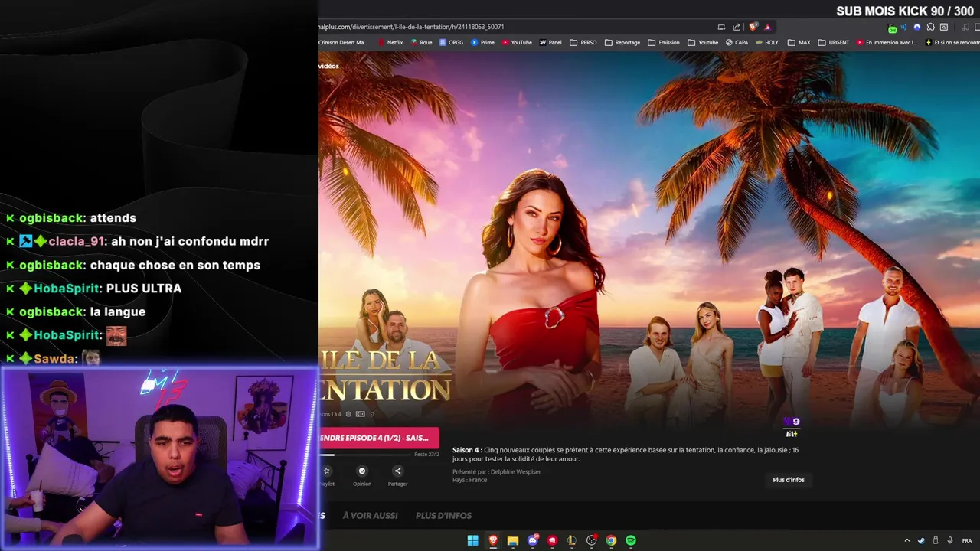980x551 pixels.
Task: Open the Brave Rewards triangle icon
Action: coord(767,27)
